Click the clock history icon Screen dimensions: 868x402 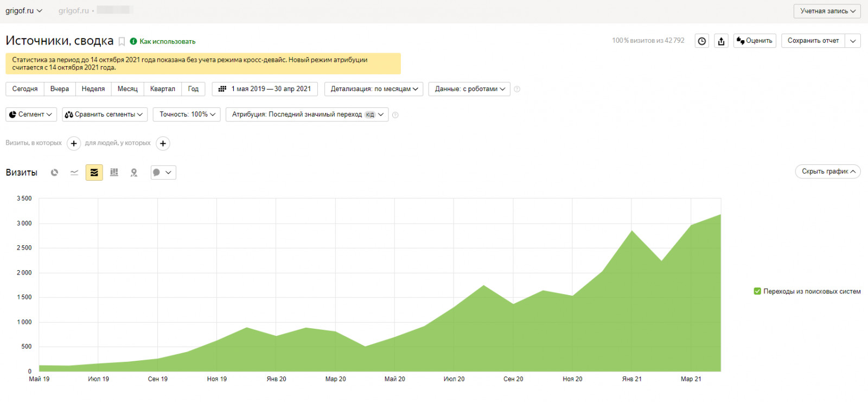coord(702,41)
